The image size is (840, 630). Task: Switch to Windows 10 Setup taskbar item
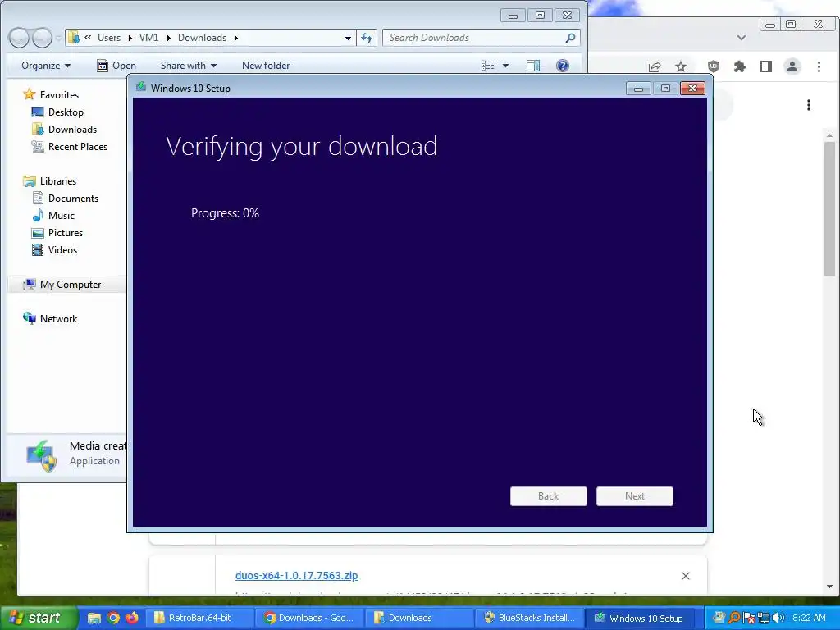[x=639, y=618]
